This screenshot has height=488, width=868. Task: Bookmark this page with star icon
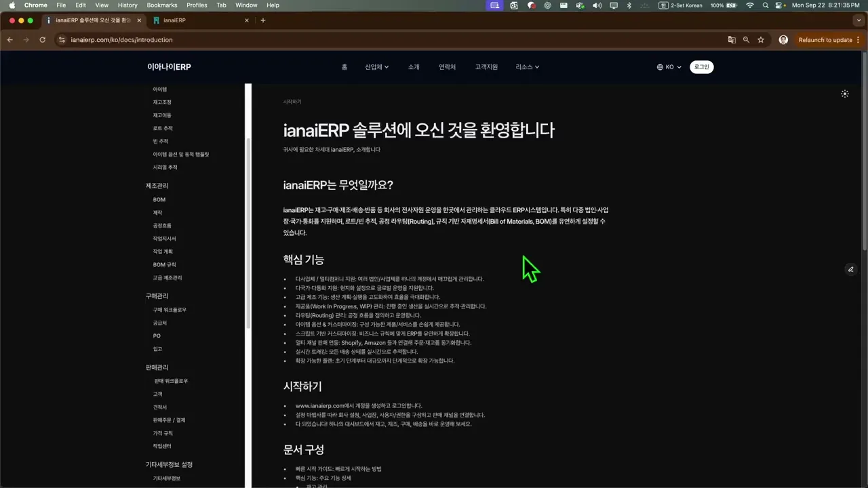click(761, 40)
